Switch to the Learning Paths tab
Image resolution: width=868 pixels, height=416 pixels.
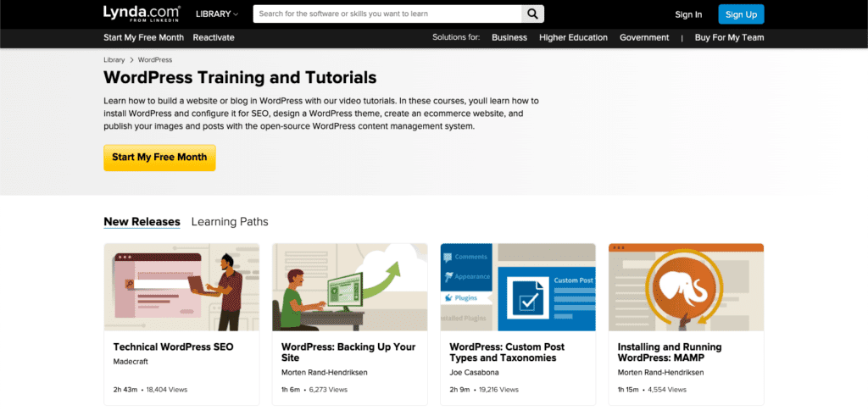[230, 222]
